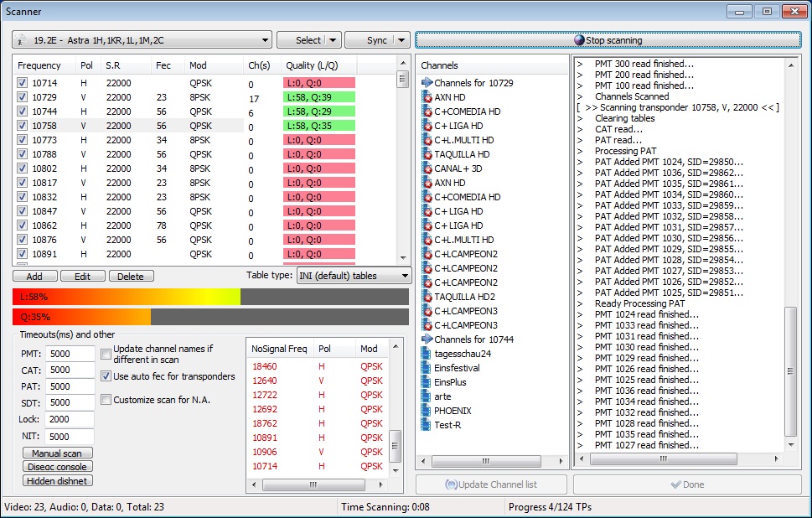Open the Sync button dropdown arrow
This screenshot has width=812, height=518.
click(401, 40)
